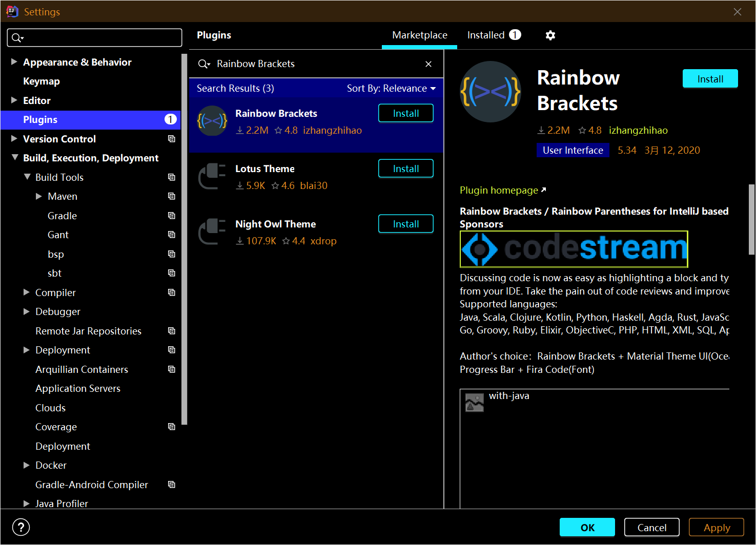
Task: Collapse the Build Tools node
Action: click(27, 177)
